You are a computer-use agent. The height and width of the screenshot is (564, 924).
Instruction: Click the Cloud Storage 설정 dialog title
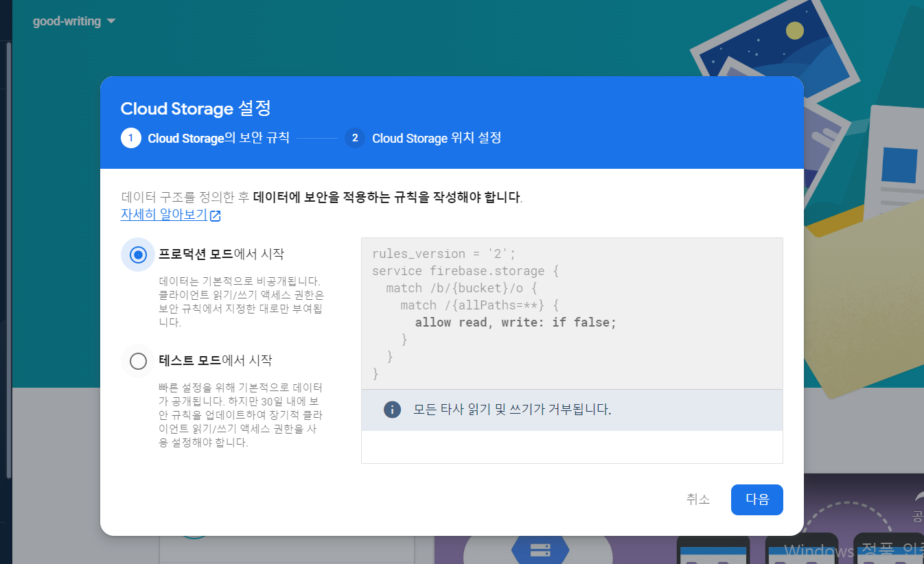196,108
